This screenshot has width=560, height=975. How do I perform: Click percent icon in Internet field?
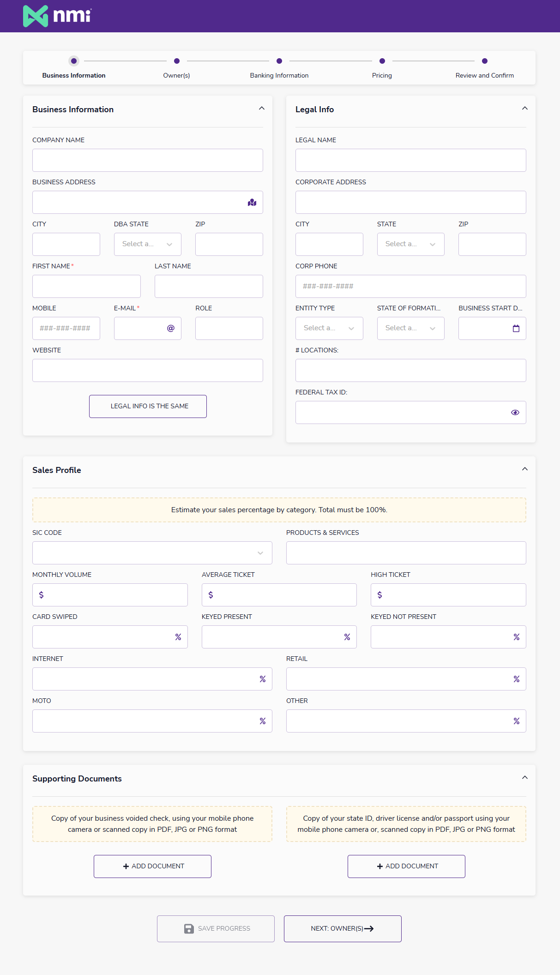[263, 679]
